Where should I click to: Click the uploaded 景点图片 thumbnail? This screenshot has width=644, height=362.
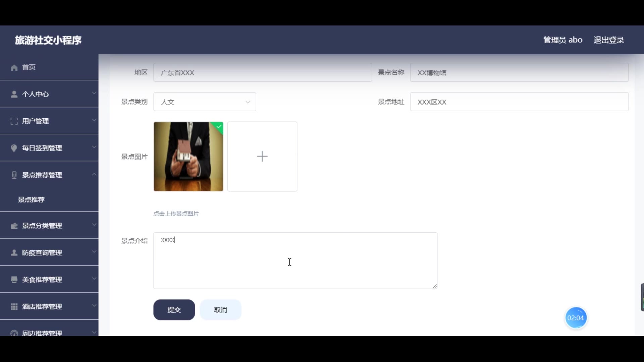click(188, 157)
